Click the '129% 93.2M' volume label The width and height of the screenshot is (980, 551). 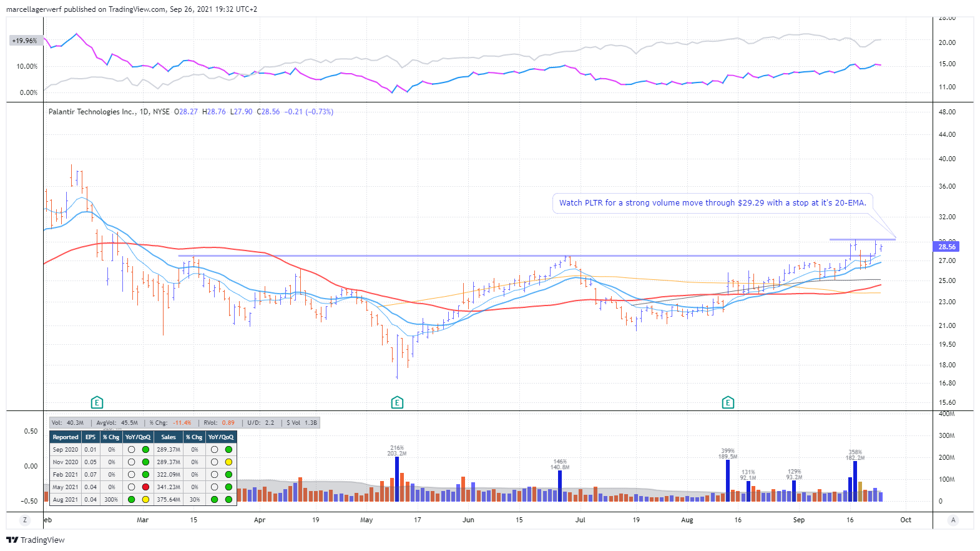tap(795, 474)
